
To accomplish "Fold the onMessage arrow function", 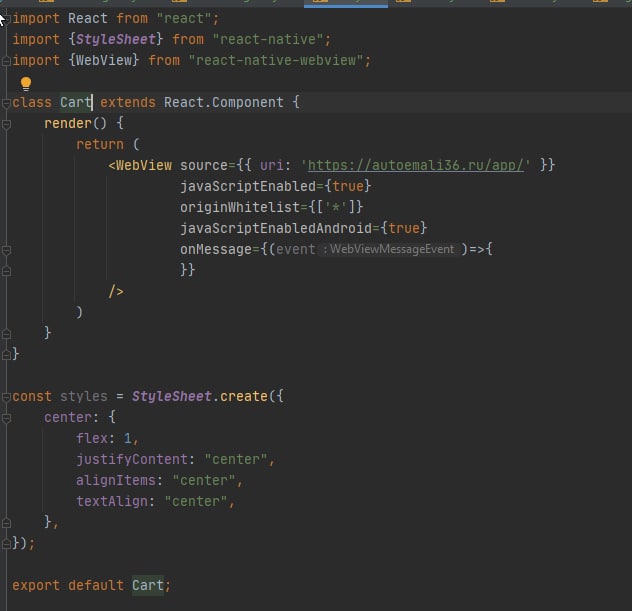I will pos(6,249).
